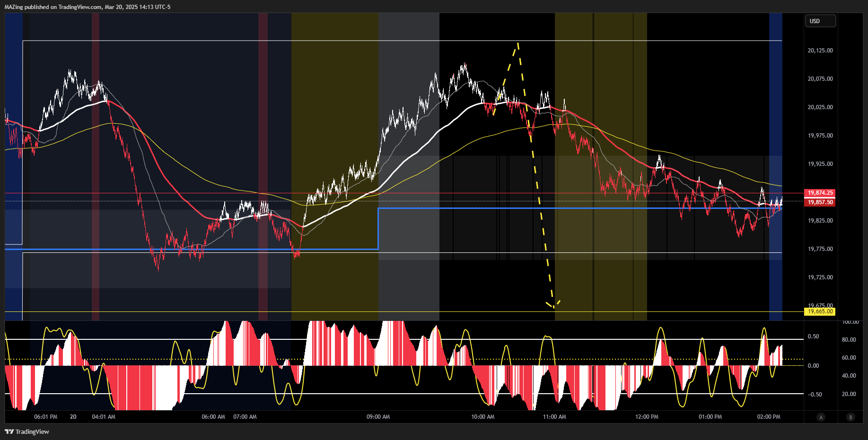Click the 60.00 indicator scale value

(x=849, y=358)
